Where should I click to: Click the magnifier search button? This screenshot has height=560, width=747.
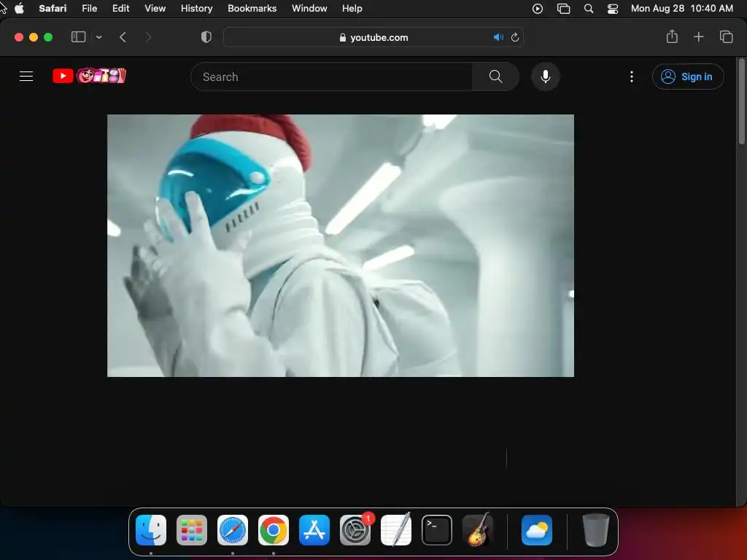coord(495,77)
